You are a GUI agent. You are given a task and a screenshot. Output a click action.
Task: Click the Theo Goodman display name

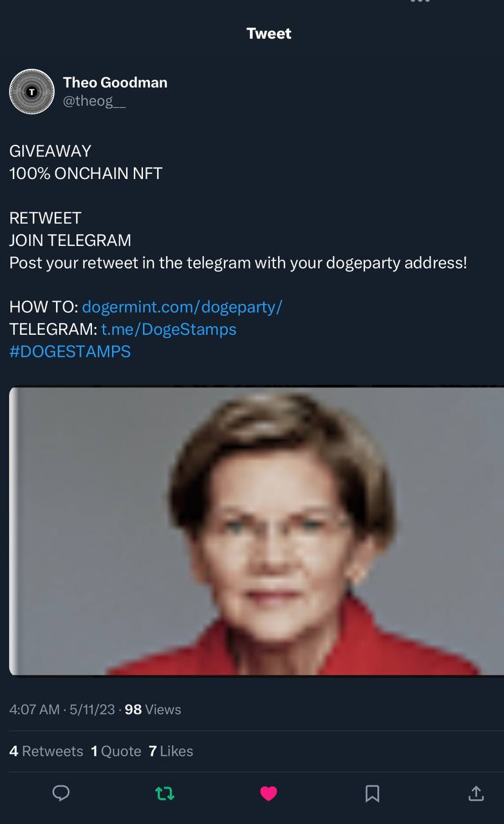[115, 82]
